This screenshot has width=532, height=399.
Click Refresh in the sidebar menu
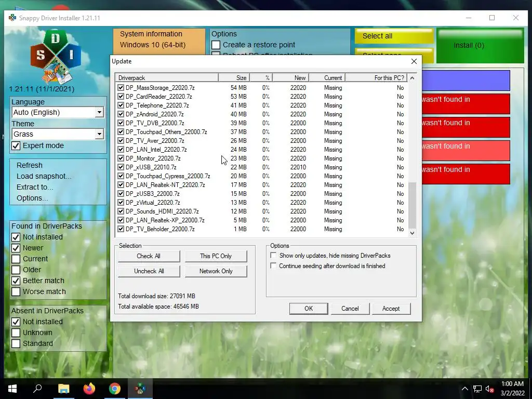30,165
